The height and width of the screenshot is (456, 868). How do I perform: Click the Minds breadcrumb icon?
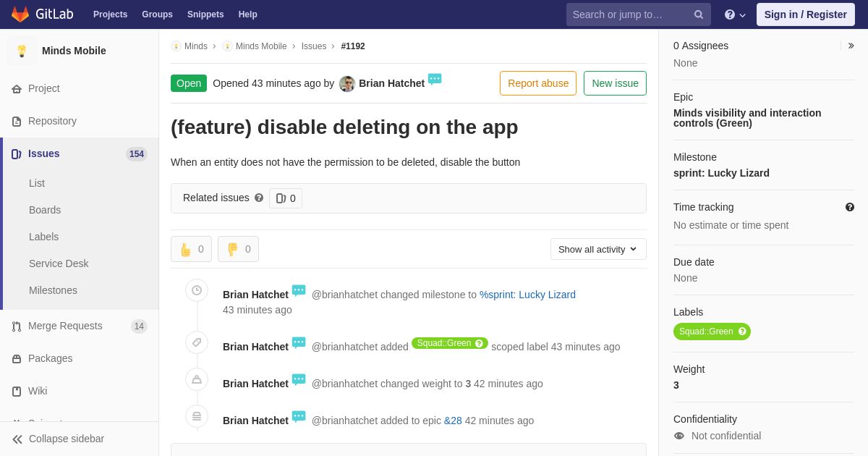point(176,46)
